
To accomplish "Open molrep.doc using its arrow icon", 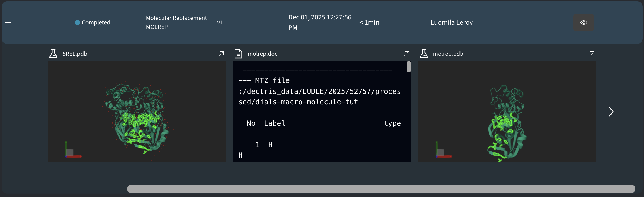I will click(407, 54).
